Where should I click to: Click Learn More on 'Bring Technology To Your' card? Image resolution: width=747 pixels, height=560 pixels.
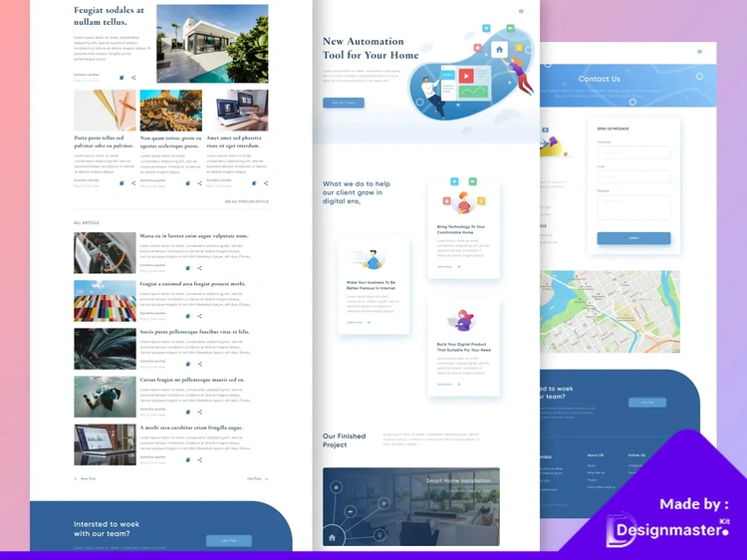coord(446,267)
